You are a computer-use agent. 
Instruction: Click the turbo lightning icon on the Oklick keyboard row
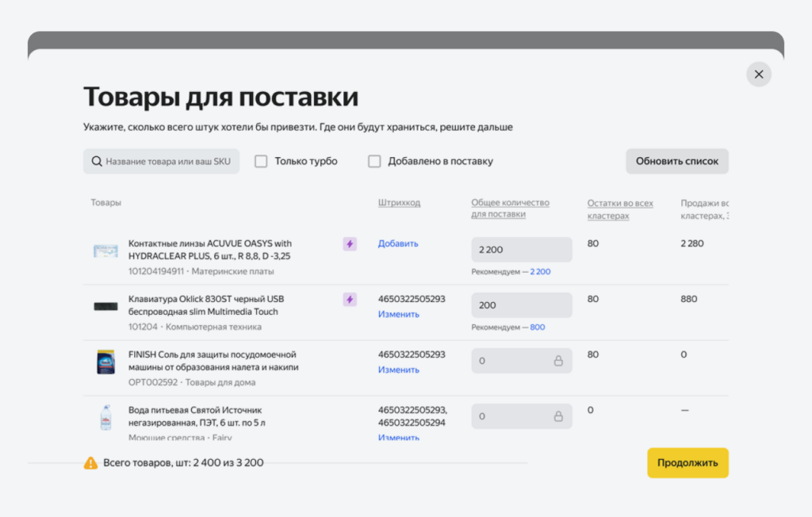coord(350,300)
